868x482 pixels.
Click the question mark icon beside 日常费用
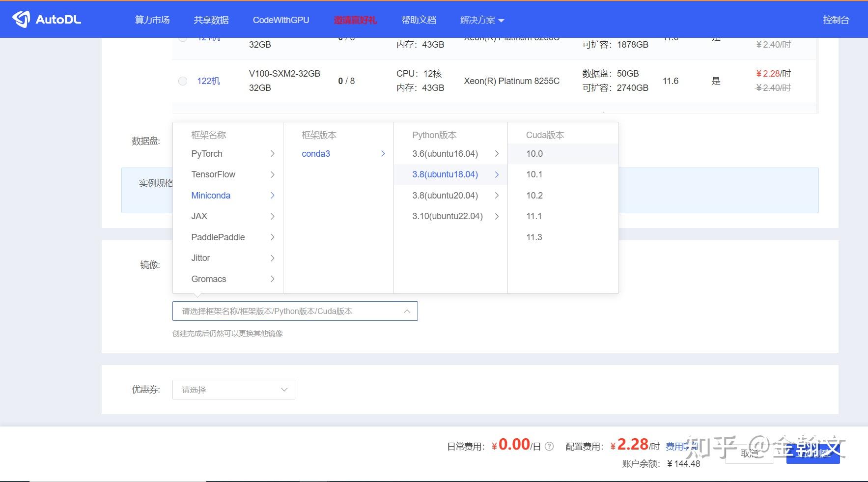550,446
